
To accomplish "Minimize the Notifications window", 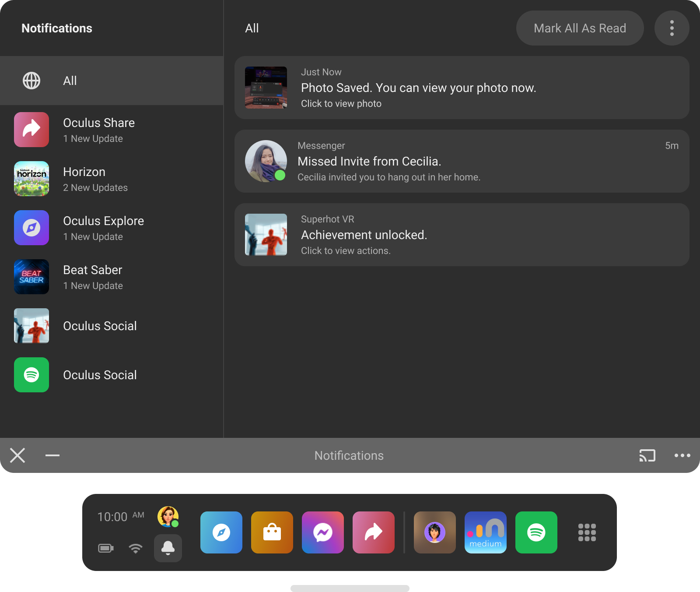I will (x=52, y=455).
